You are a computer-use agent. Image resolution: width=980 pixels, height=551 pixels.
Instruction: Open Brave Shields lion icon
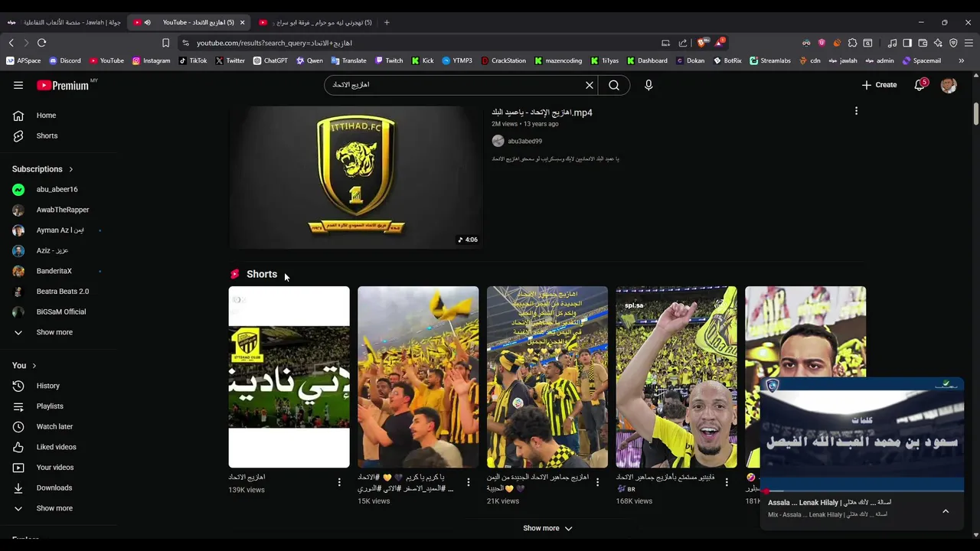[x=702, y=43]
